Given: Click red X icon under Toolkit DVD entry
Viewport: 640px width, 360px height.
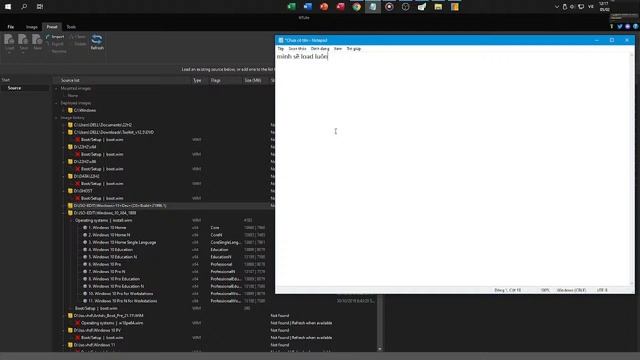Looking at the screenshot, I should click(77, 140).
